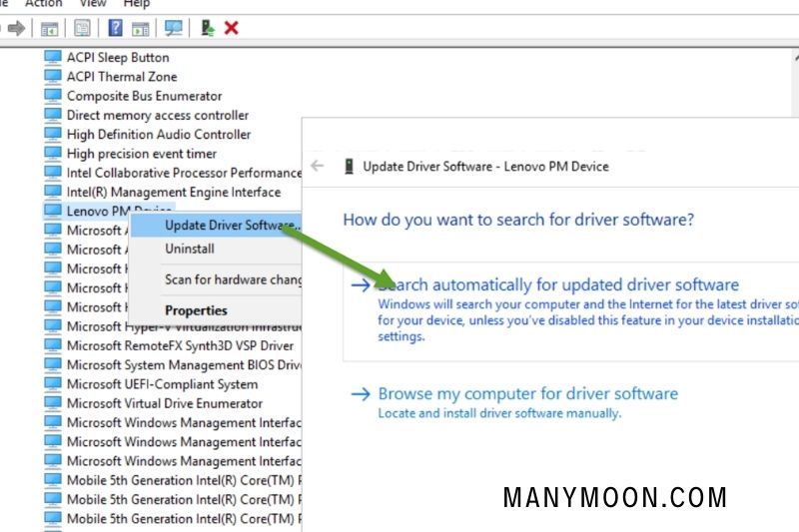
Task: Select Microsoft RemoteFX Synth3D VSP Driver
Action: [180, 345]
